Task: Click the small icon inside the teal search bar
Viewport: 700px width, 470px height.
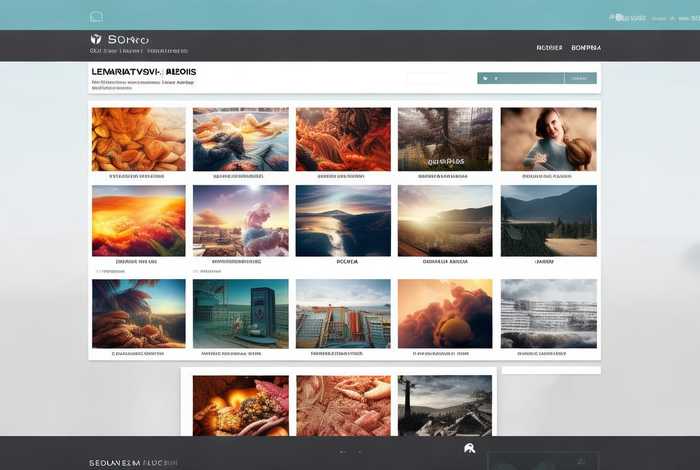Action: click(x=485, y=78)
